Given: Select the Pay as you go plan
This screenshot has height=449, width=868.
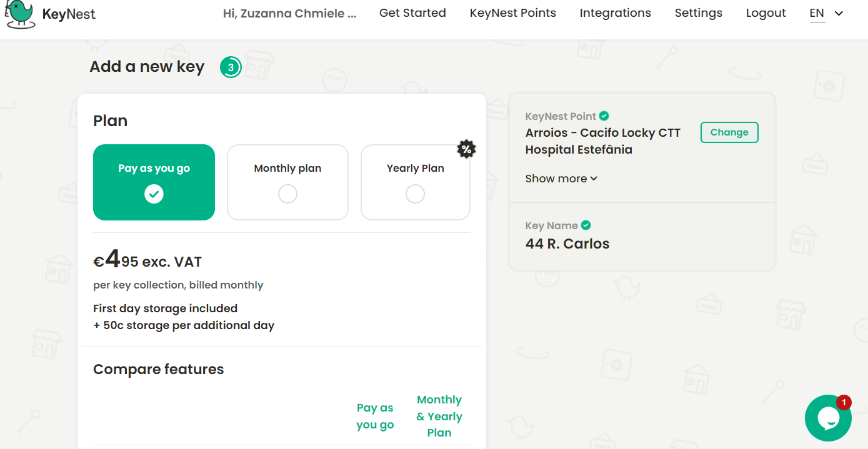Looking at the screenshot, I should [154, 182].
